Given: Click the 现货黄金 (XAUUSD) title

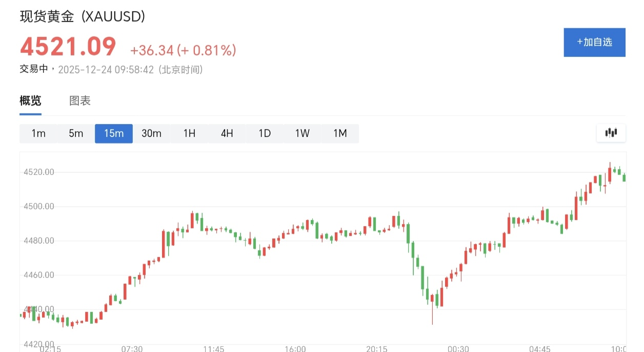Looking at the screenshot, I should [83, 16].
